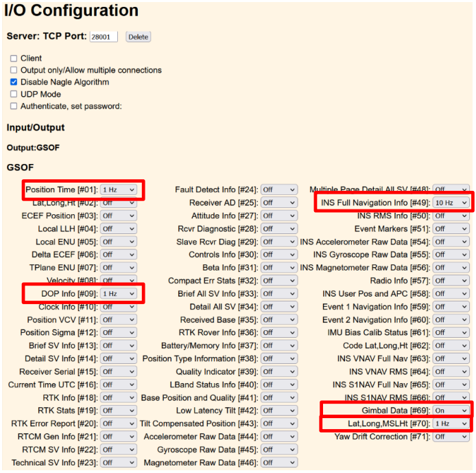Open the RTK Error Report [#20] dropdown
Viewport: 476px width, 473px height.
point(119,424)
